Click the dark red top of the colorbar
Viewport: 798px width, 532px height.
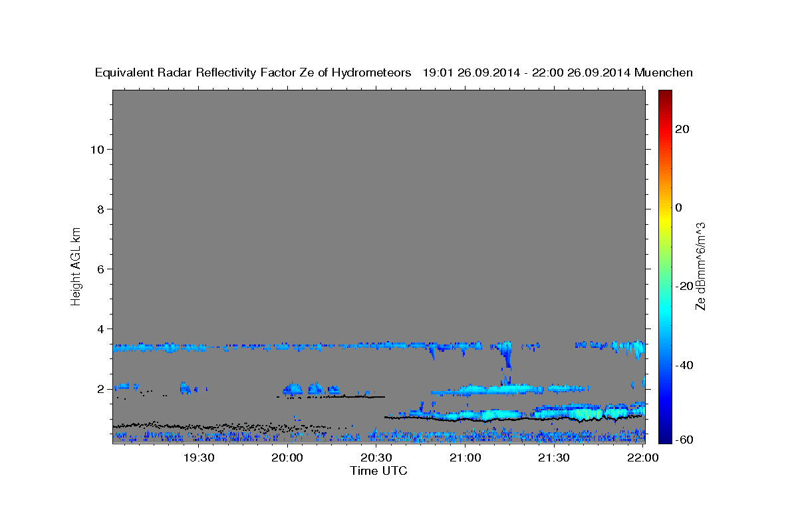click(664, 96)
